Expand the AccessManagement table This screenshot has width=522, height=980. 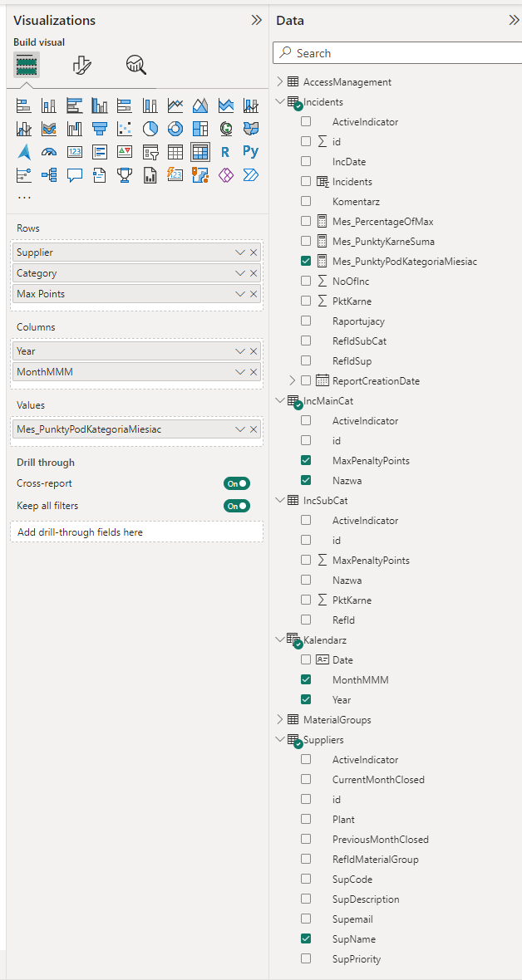tap(279, 82)
